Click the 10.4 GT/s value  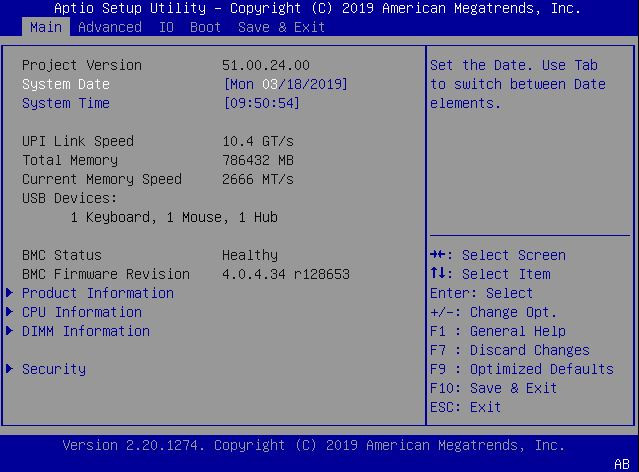[x=258, y=141]
